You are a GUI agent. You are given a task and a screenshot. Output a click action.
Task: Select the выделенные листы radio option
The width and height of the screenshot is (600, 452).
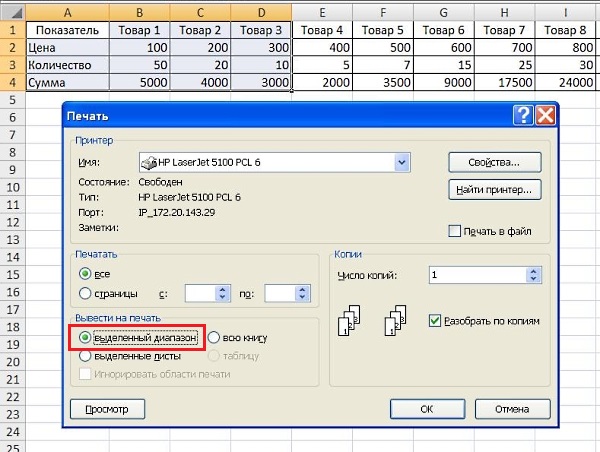(86, 355)
